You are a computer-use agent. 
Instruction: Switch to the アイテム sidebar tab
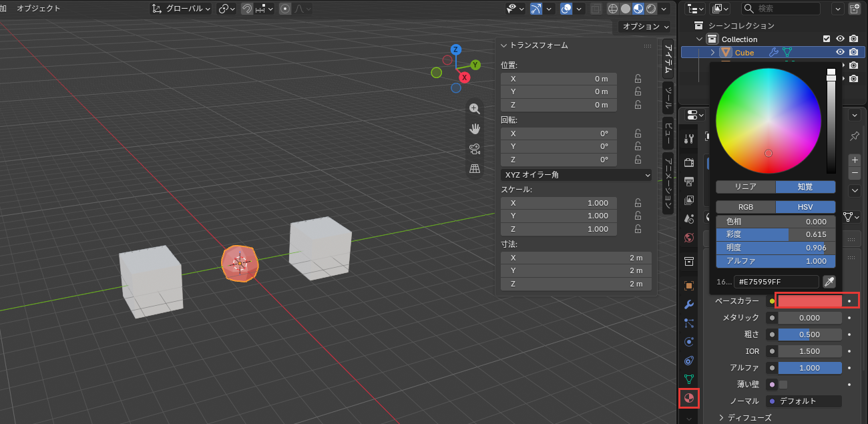(668, 59)
